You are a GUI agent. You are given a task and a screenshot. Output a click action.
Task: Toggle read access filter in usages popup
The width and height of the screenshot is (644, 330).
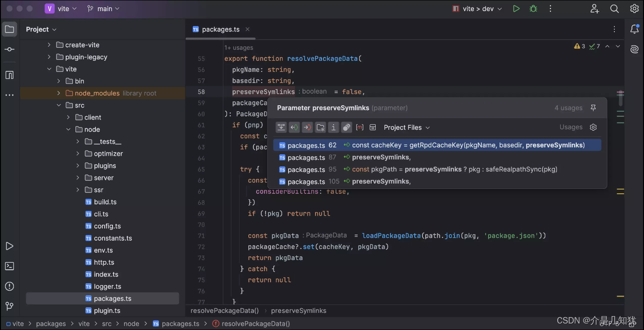click(x=294, y=127)
